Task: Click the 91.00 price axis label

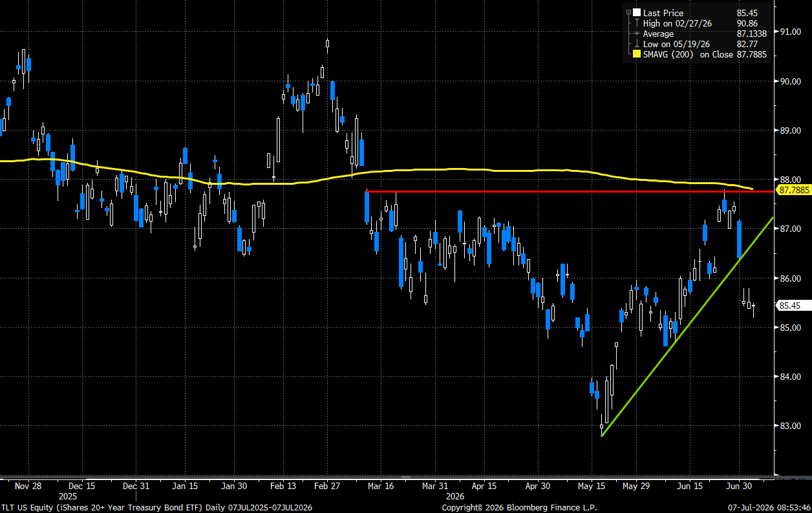Action: coord(791,32)
